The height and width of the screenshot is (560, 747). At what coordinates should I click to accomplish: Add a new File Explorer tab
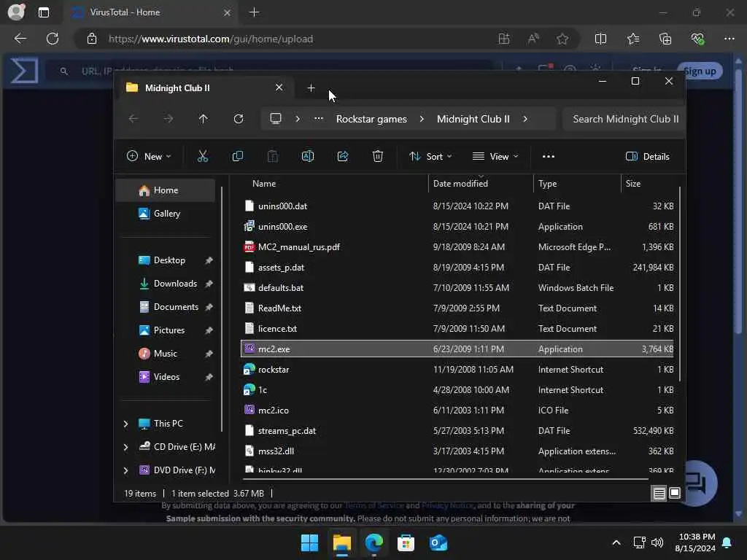[x=311, y=88]
